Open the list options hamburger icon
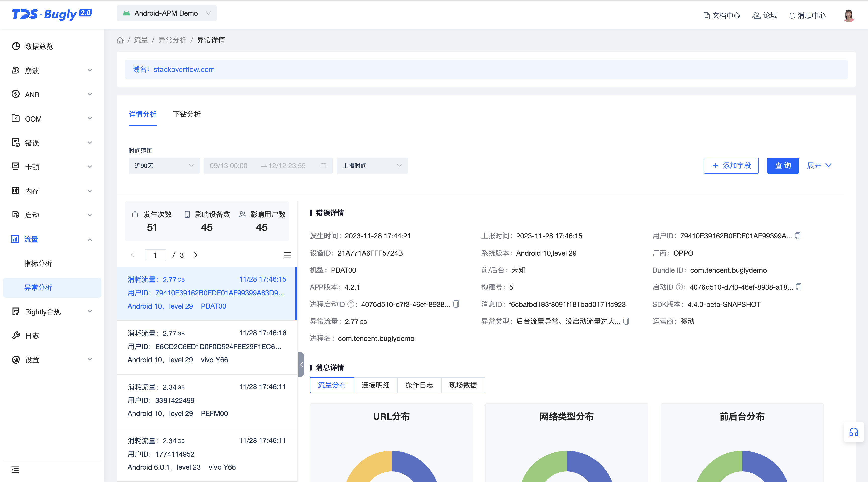868x482 pixels. click(x=287, y=255)
